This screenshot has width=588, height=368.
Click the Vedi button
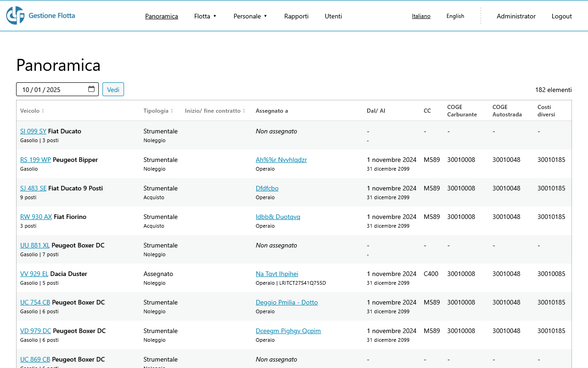(113, 89)
